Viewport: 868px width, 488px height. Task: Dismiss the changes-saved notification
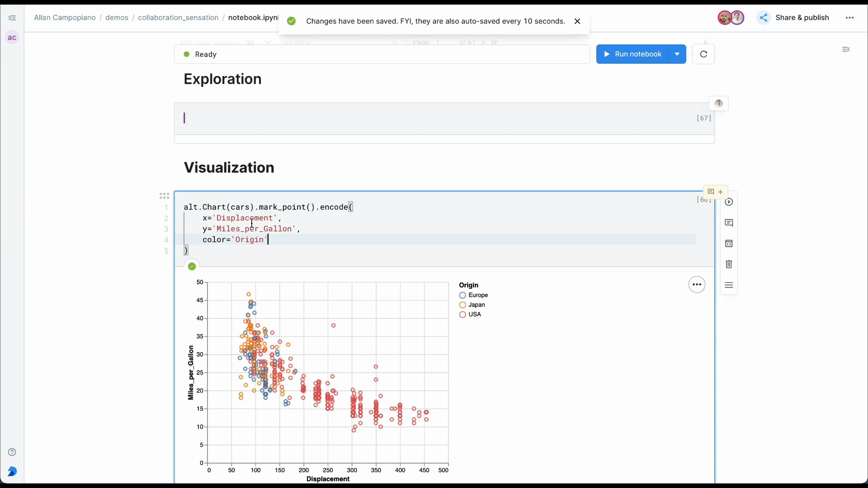click(x=577, y=21)
